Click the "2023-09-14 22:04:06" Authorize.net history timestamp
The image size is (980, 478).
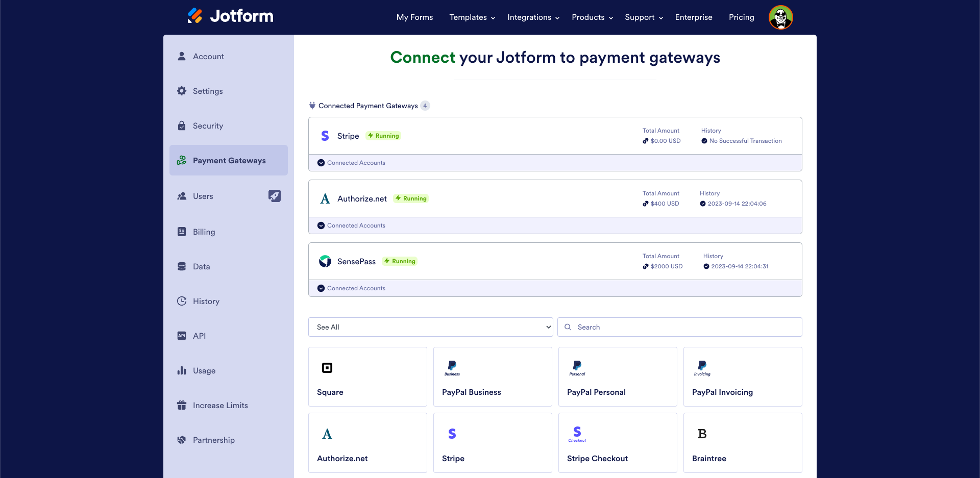(x=737, y=204)
